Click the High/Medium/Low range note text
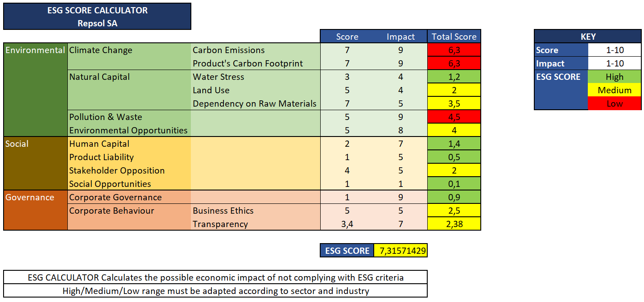The image size is (644, 302). pyautogui.click(x=215, y=291)
